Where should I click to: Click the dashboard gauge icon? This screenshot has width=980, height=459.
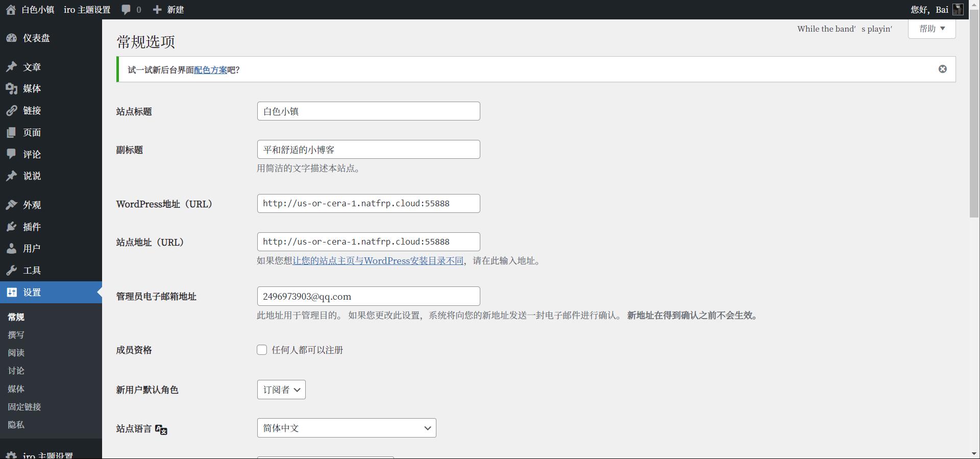11,38
